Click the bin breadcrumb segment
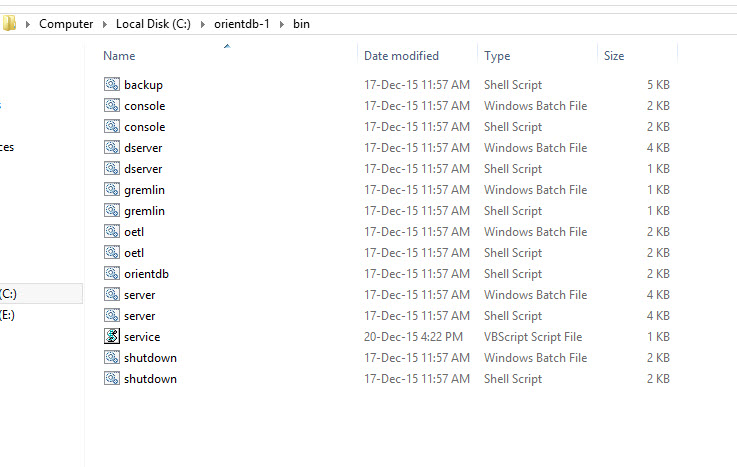This screenshot has width=737, height=467. coord(301,24)
